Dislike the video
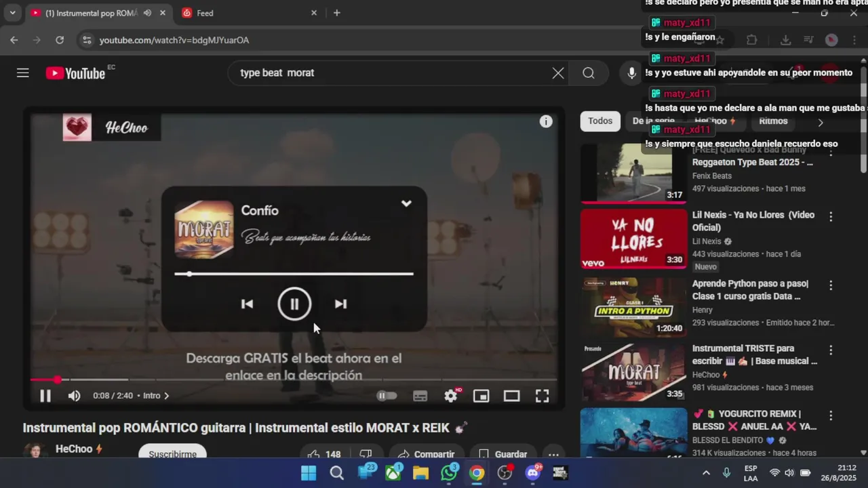Screen dimensions: 868x488 [366, 454]
